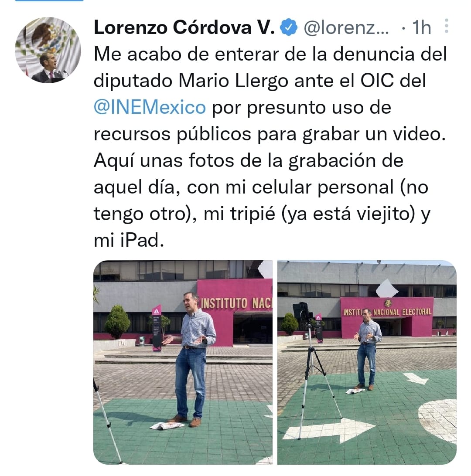The height and width of the screenshot is (476, 471).
Task: Click the INSTITUTO NACIONAL ELECTORAL sign in the right photo
Action: 387,312
